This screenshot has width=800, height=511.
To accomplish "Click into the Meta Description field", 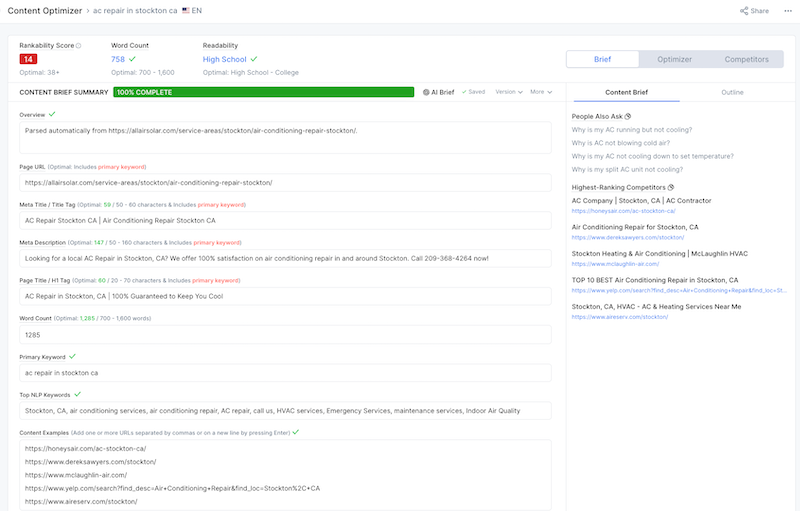I will click(x=285, y=258).
